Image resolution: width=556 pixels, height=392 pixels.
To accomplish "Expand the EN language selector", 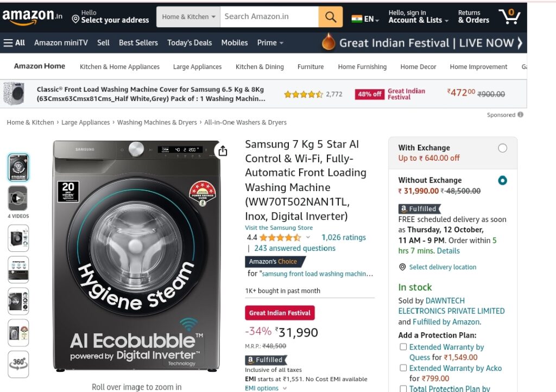I will tap(365, 19).
